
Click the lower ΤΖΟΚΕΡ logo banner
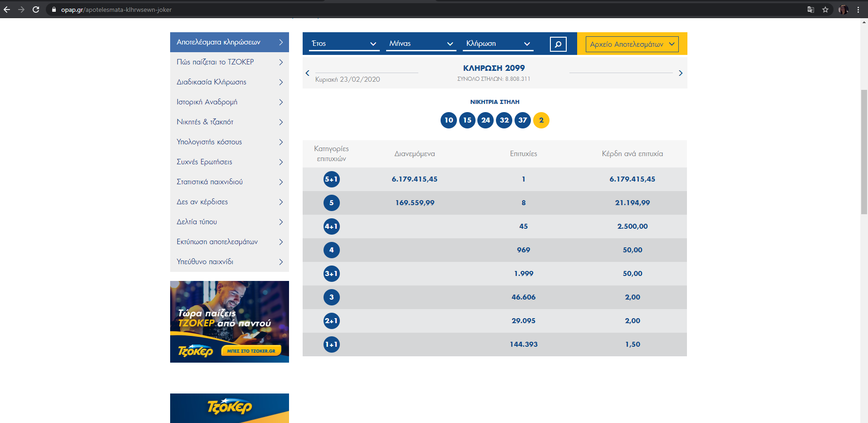230,408
